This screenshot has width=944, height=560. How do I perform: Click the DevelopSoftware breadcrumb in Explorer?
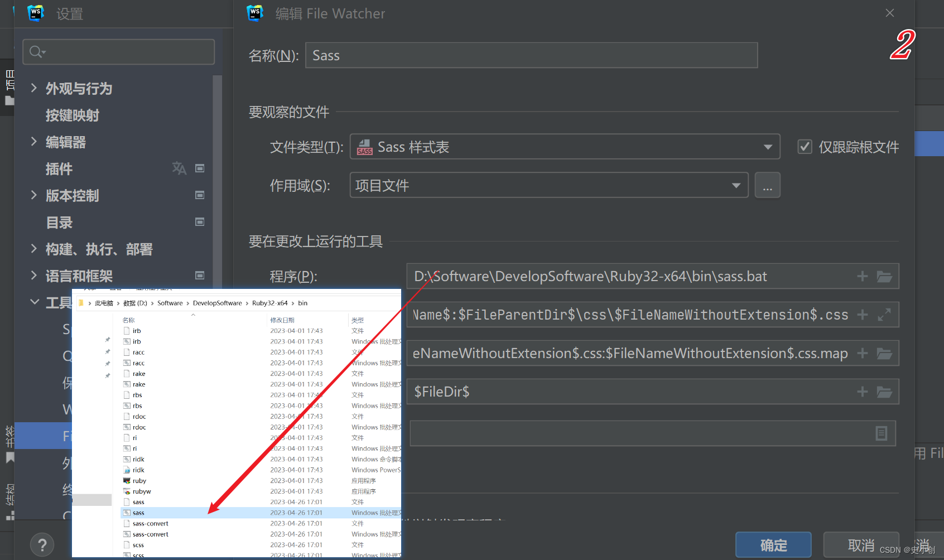pyautogui.click(x=217, y=303)
